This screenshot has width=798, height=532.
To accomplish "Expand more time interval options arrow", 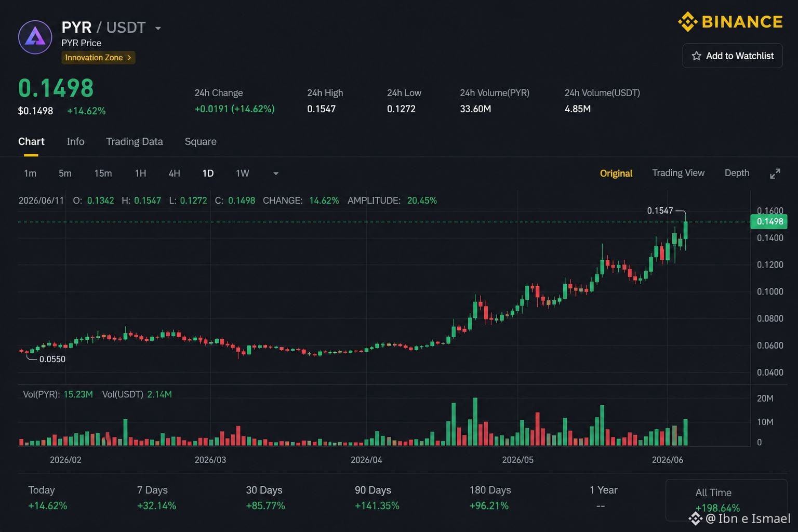I will (276, 174).
